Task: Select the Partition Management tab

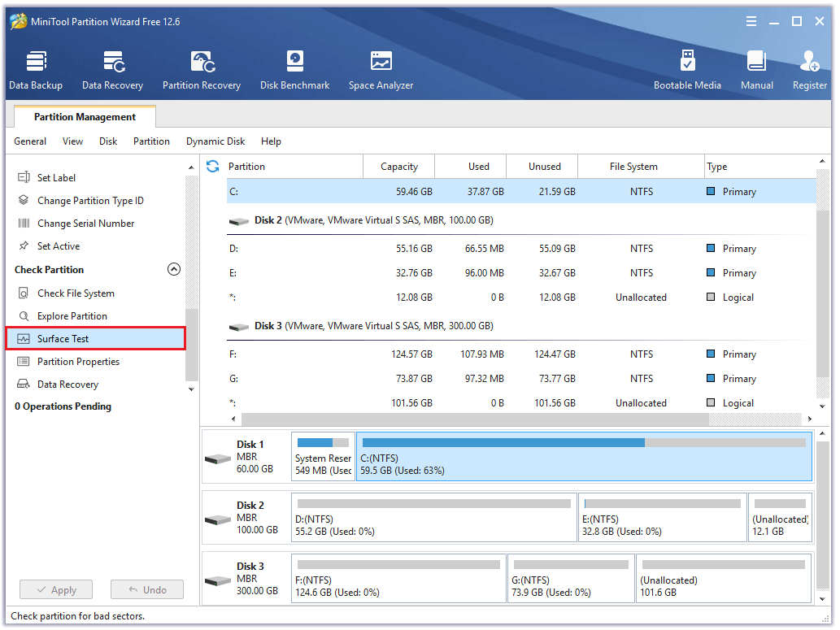Action: coord(85,117)
